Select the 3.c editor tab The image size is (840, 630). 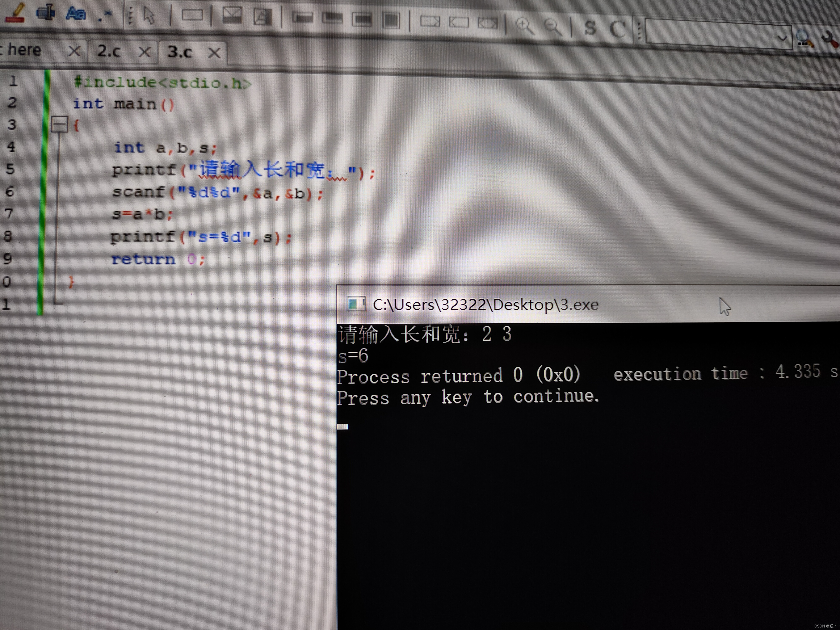click(x=180, y=52)
